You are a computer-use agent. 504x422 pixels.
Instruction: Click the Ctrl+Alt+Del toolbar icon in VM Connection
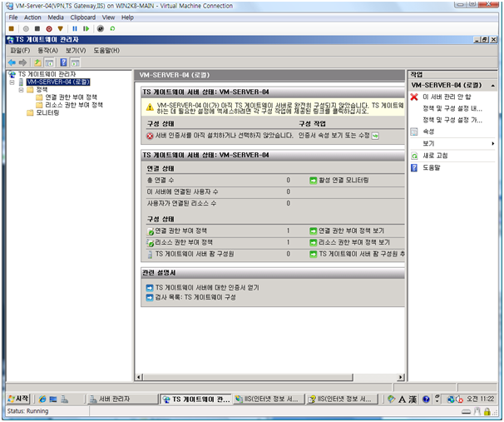point(12,28)
